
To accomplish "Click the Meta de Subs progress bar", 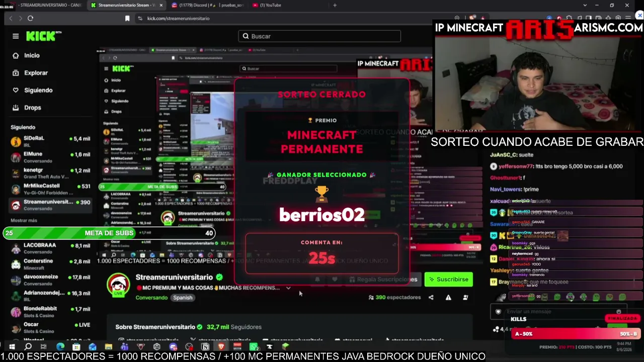I will (x=109, y=233).
